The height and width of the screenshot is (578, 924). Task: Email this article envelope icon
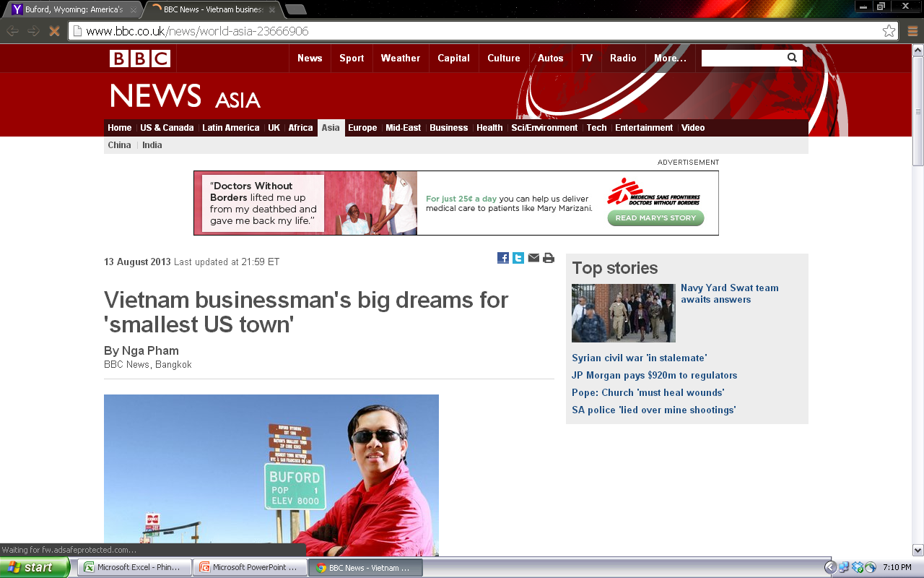533,258
